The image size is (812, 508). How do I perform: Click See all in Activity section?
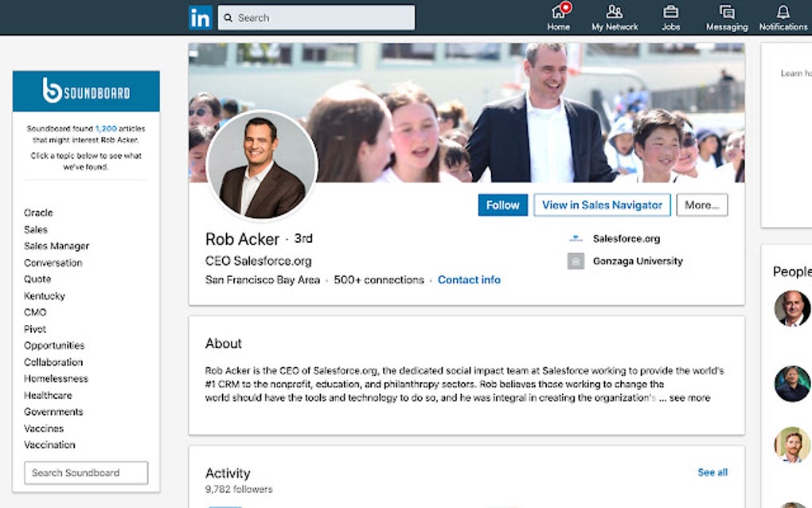(712, 472)
